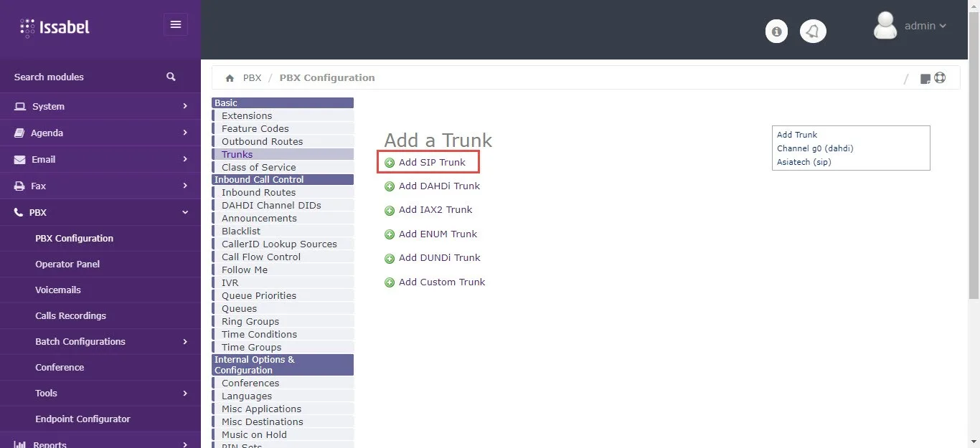Click the sticky note icon in breadcrumb bar
This screenshot has width=980, height=448.
925,79
